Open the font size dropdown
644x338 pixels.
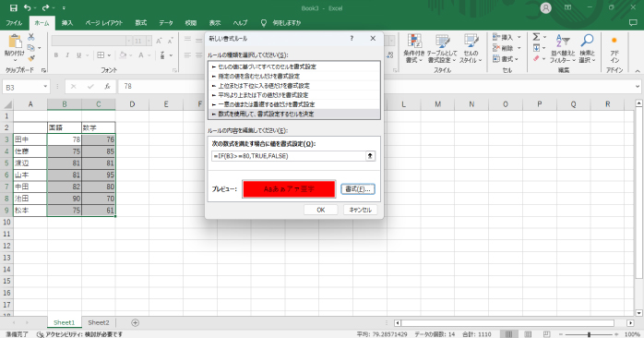click(x=149, y=41)
